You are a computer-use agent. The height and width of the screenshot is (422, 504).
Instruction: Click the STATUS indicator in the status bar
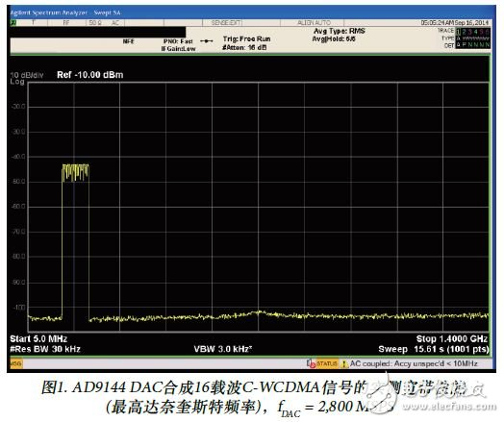click(327, 363)
